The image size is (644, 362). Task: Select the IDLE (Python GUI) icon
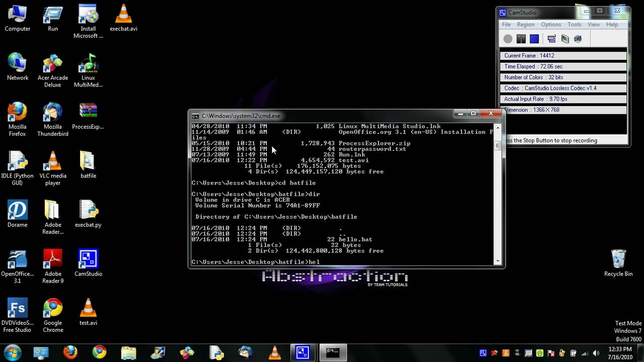(x=18, y=168)
